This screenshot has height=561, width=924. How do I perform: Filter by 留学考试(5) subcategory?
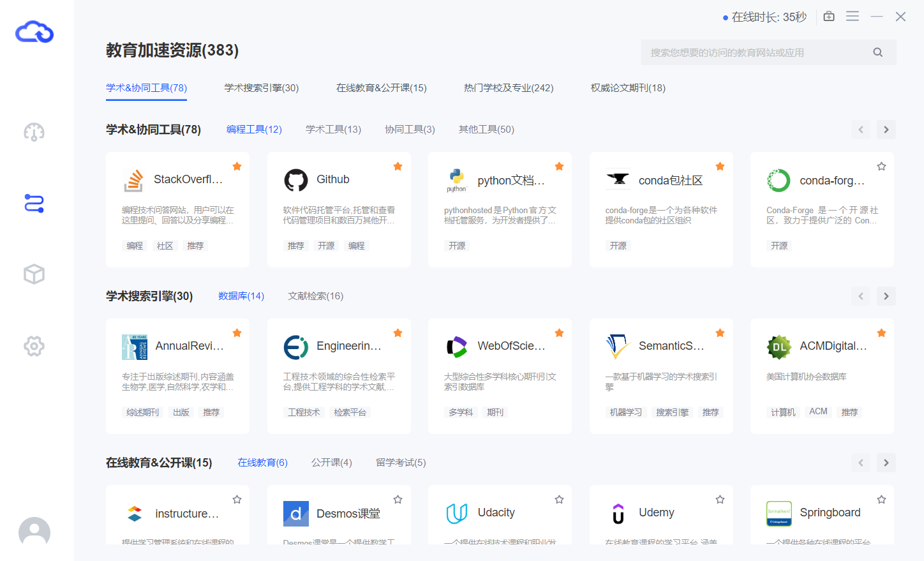point(401,463)
